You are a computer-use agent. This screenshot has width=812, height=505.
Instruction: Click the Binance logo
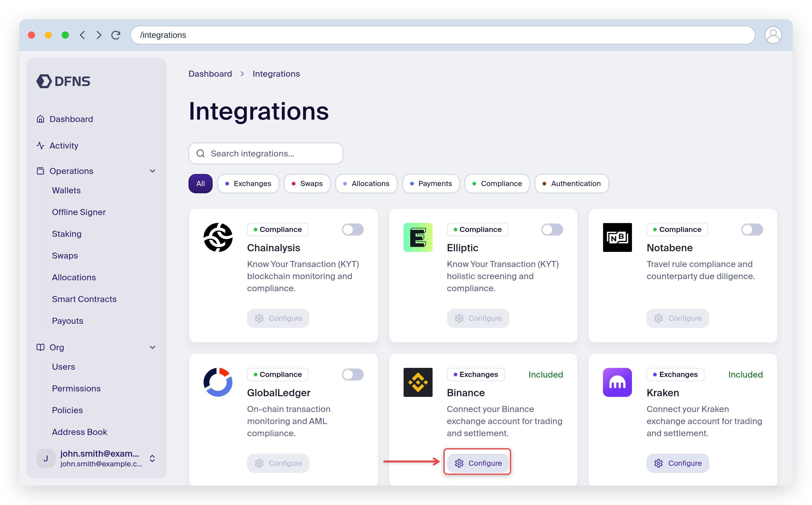pos(418,382)
